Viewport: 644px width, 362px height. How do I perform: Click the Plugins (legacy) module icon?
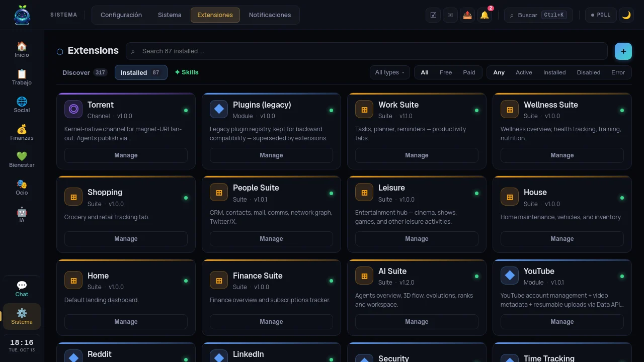point(219,109)
